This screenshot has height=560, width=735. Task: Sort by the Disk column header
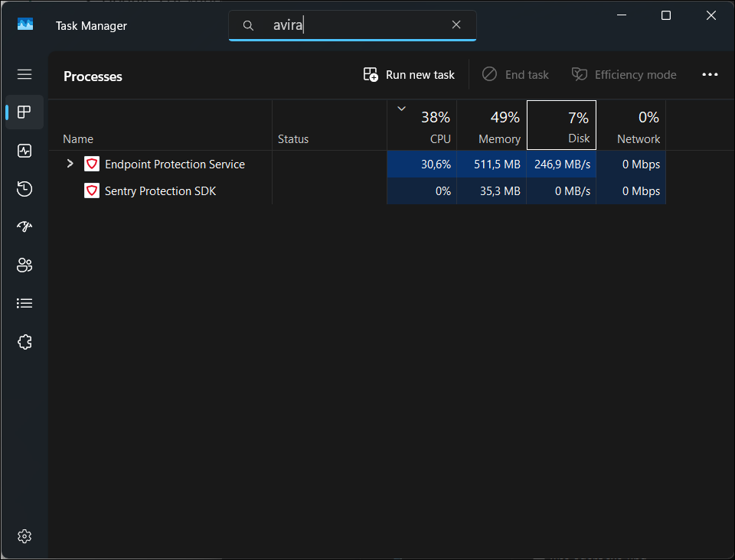(x=561, y=125)
